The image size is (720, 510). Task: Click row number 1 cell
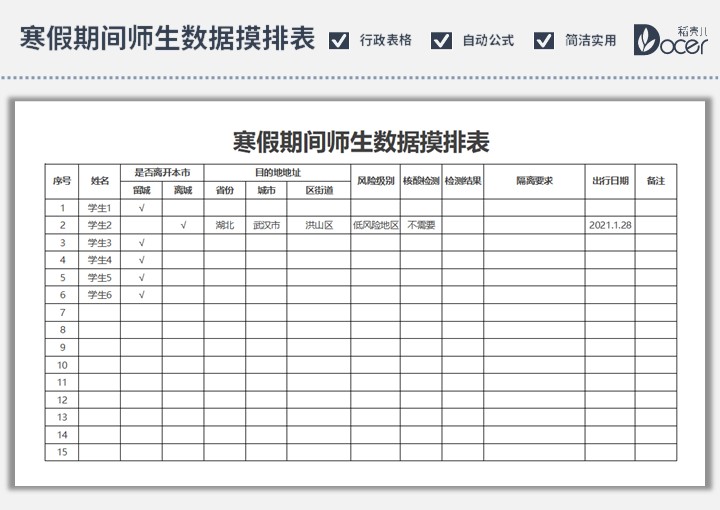click(62, 208)
